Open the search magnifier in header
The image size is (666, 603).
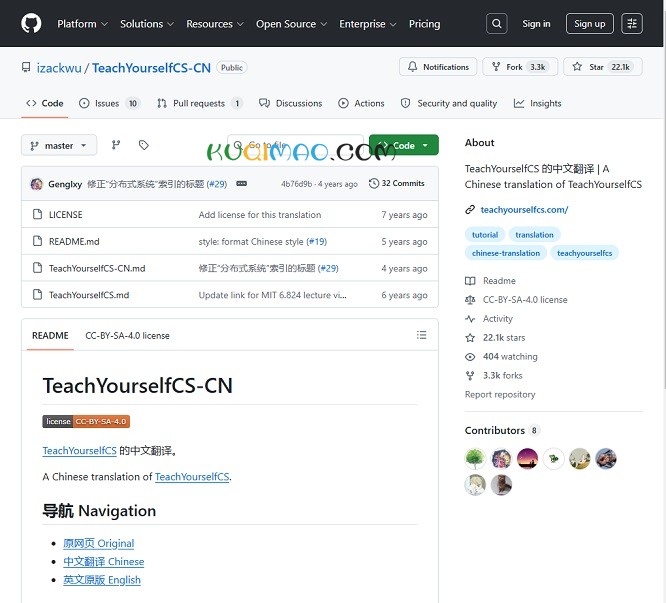pos(497,24)
